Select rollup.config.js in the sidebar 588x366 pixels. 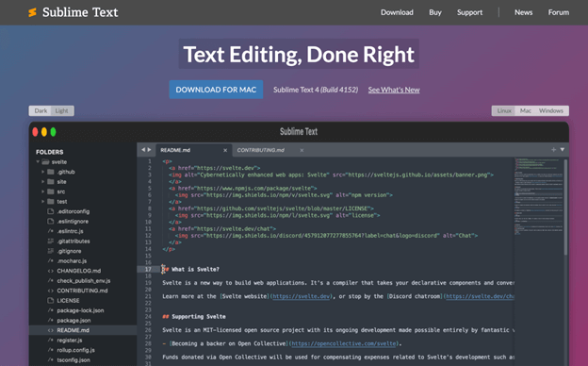click(x=75, y=350)
